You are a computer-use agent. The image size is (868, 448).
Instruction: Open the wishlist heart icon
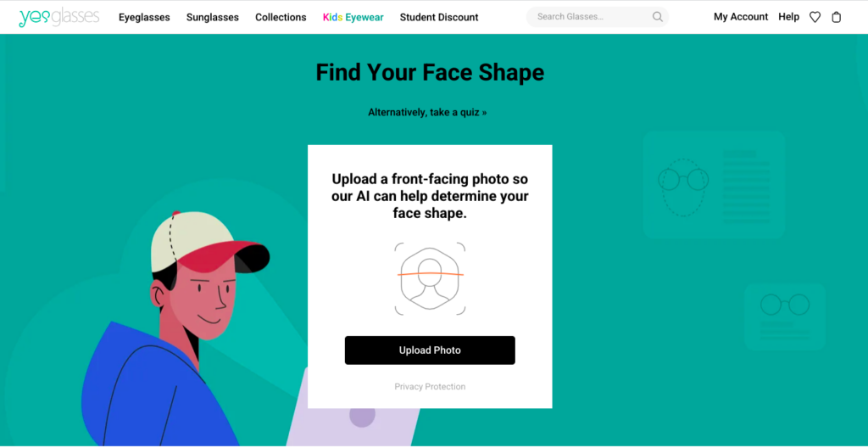(815, 17)
